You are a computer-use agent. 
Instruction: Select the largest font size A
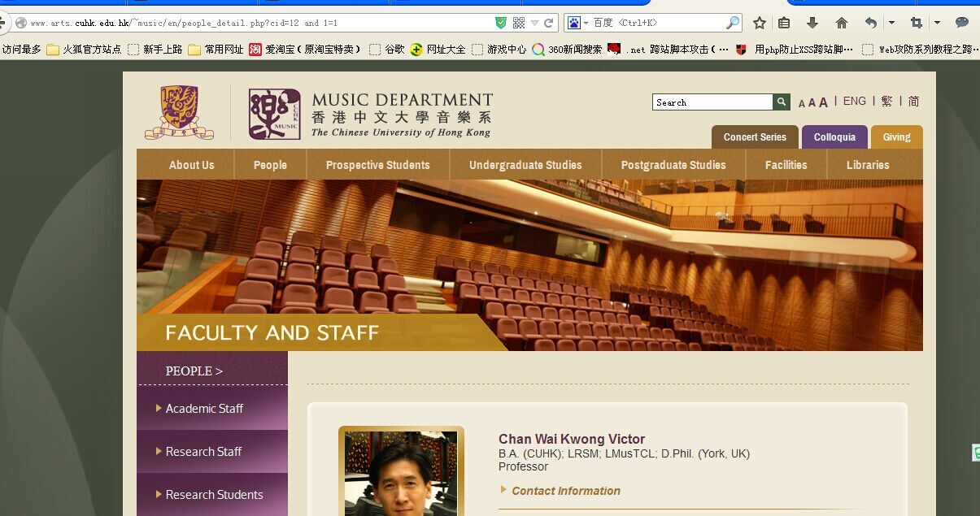click(x=823, y=102)
